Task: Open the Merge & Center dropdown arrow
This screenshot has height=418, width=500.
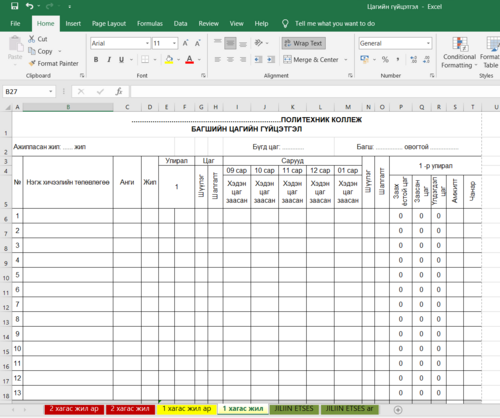Action: pyautogui.click(x=346, y=60)
